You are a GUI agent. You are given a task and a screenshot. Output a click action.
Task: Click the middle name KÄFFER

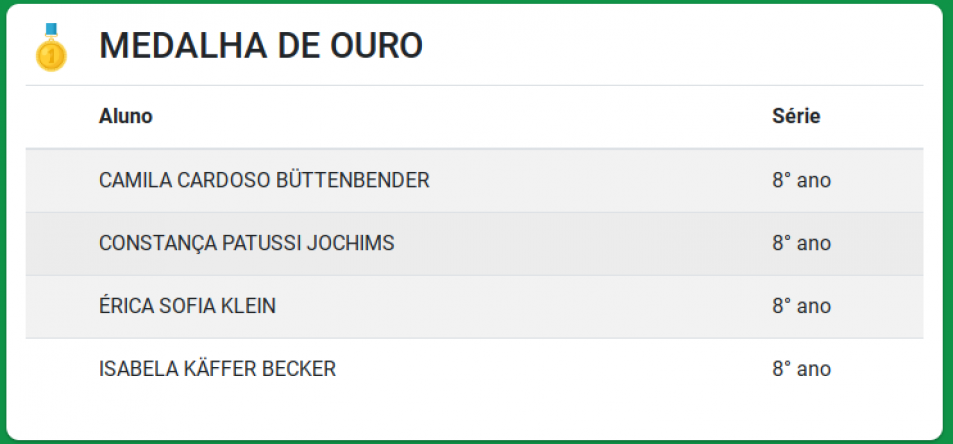(x=217, y=369)
